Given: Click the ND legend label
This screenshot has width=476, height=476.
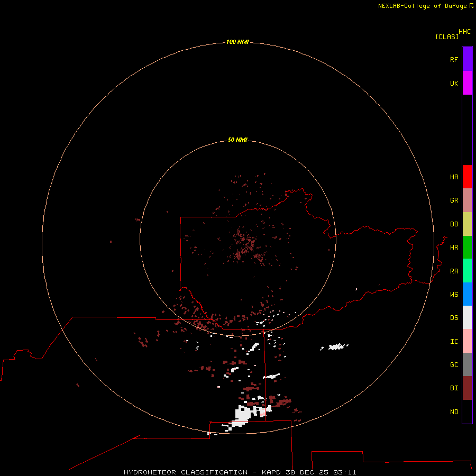Looking at the screenshot, I should (x=454, y=412).
